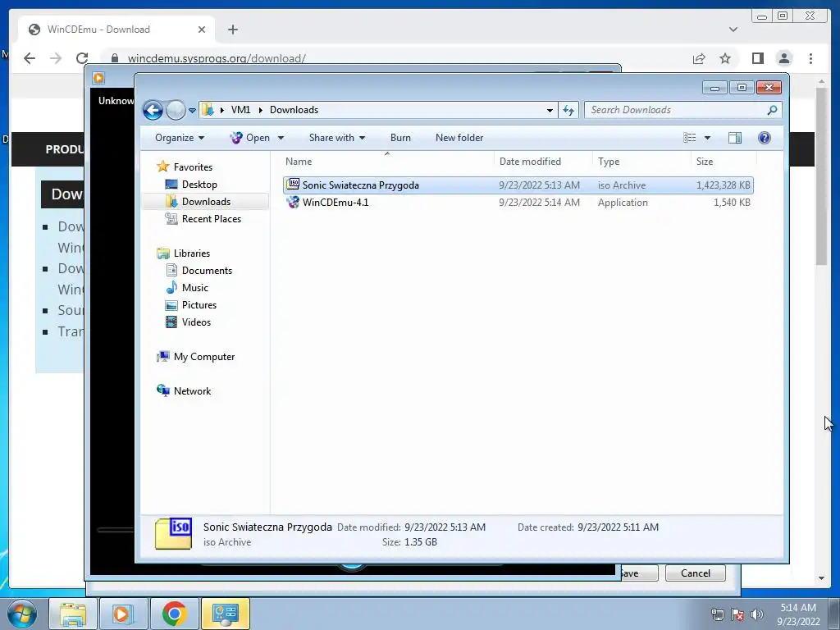Click Chrome's forward arrow button
Image resolution: width=840 pixels, height=630 pixels.
coord(56,58)
